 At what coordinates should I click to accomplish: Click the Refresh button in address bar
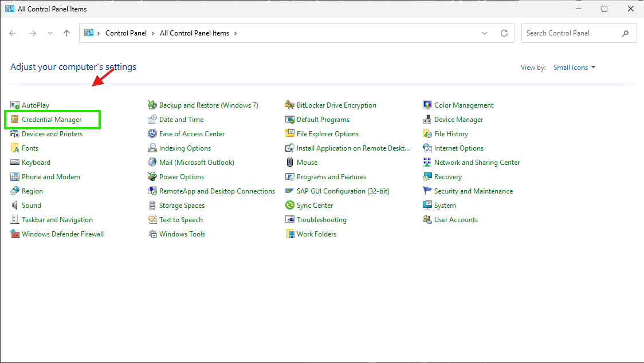pyautogui.click(x=504, y=33)
